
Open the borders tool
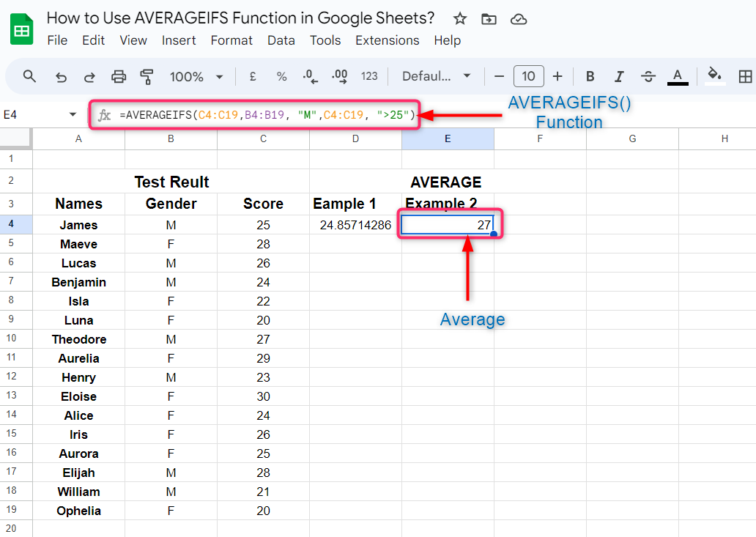[x=746, y=76]
